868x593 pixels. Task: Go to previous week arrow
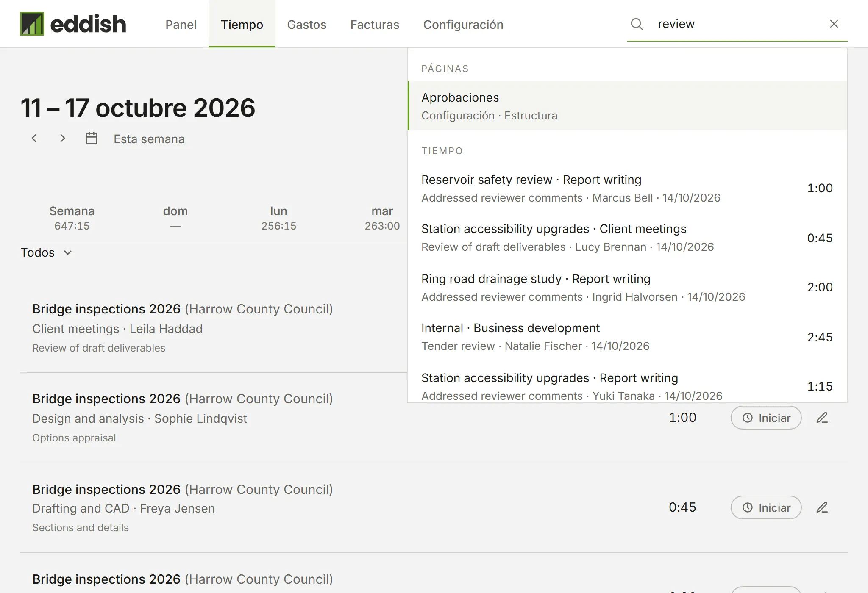[x=34, y=139]
